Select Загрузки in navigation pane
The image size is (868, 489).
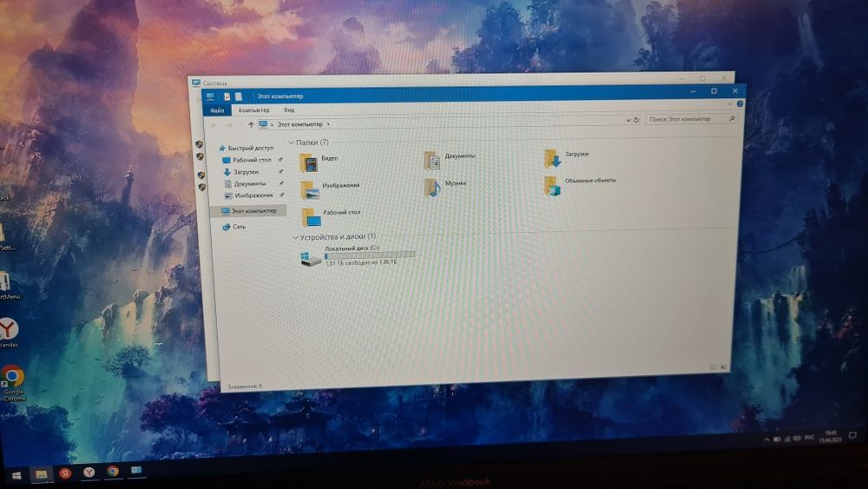click(241, 172)
